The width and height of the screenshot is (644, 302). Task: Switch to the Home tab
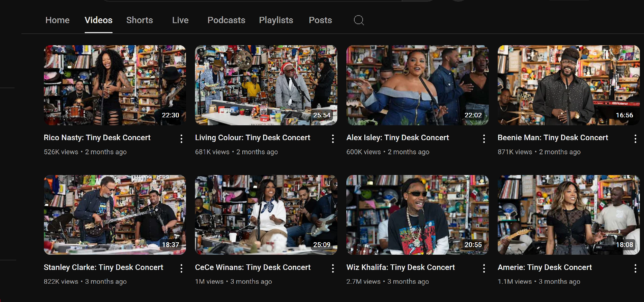coord(57,20)
